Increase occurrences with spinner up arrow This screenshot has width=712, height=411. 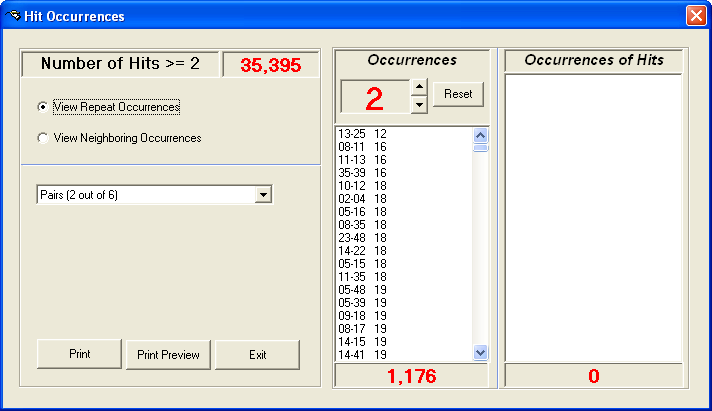tap(419, 88)
